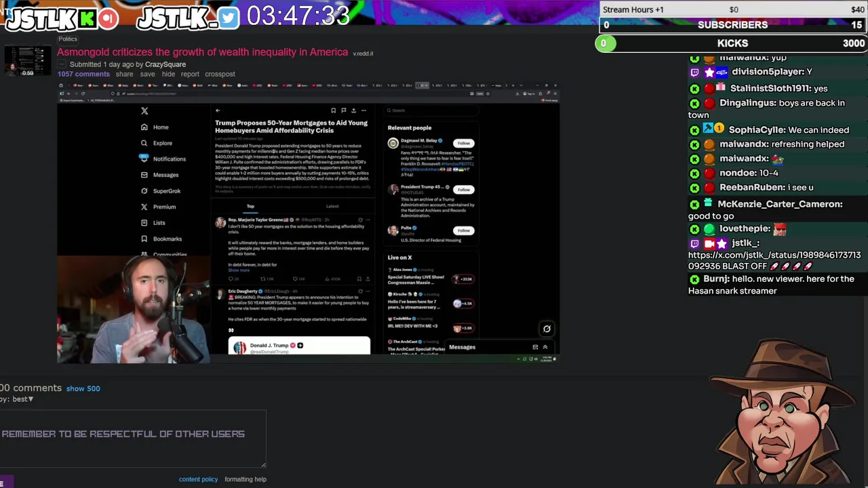Click report under the Reddit post
The height and width of the screenshot is (488, 868).
190,74
